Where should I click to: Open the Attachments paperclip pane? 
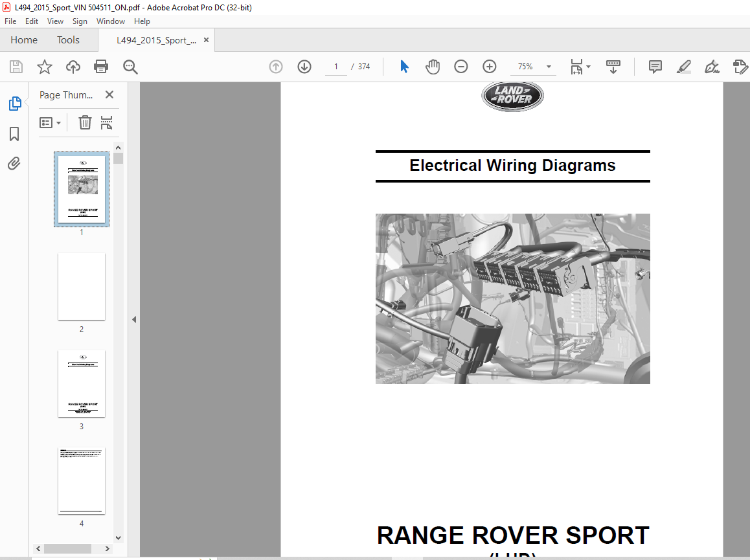click(x=14, y=164)
